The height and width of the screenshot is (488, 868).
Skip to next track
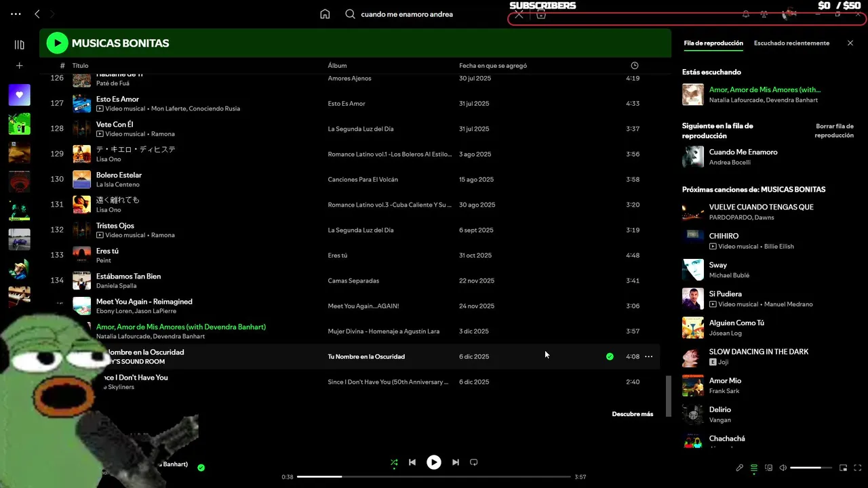[x=456, y=462]
